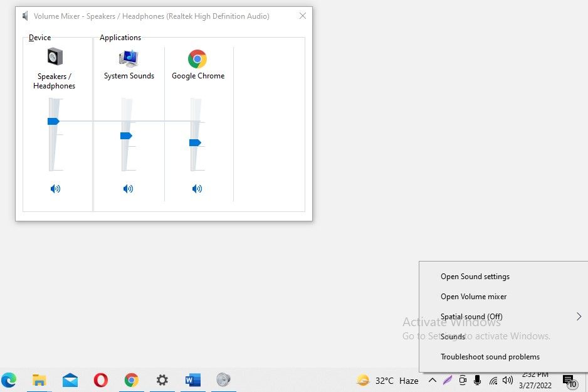The width and height of the screenshot is (588, 392).
Task: Open Settings gear on the taskbar
Action: 162,380
